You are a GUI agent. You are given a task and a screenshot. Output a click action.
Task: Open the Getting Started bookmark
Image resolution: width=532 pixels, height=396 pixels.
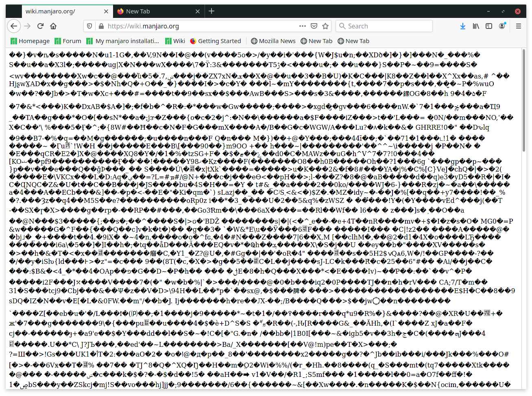point(216,41)
